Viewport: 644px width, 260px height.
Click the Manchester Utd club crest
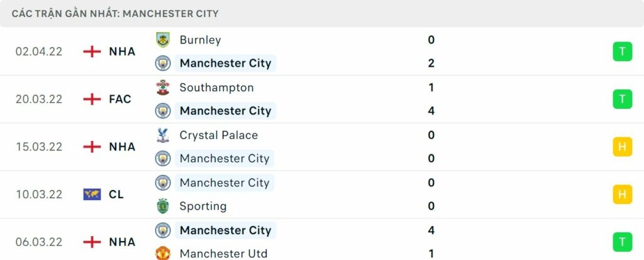(x=163, y=253)
